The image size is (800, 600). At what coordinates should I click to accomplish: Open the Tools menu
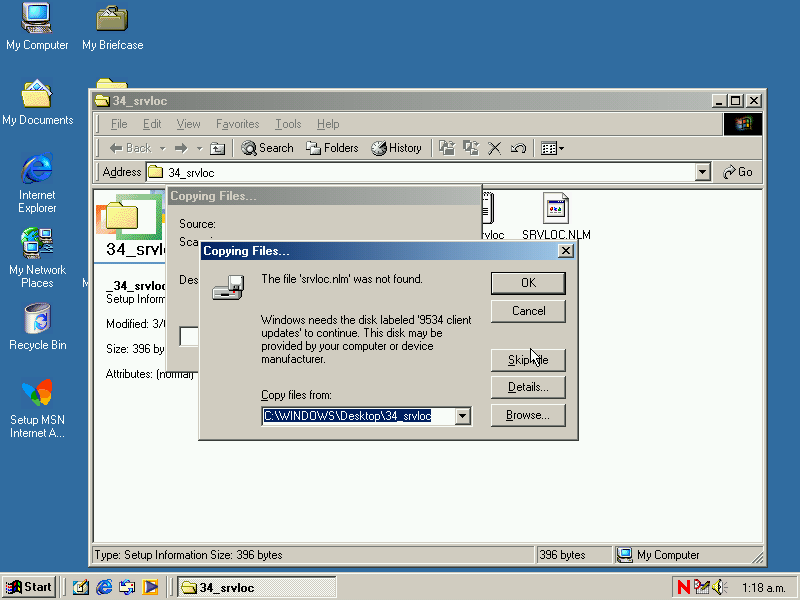pos(288,124)
